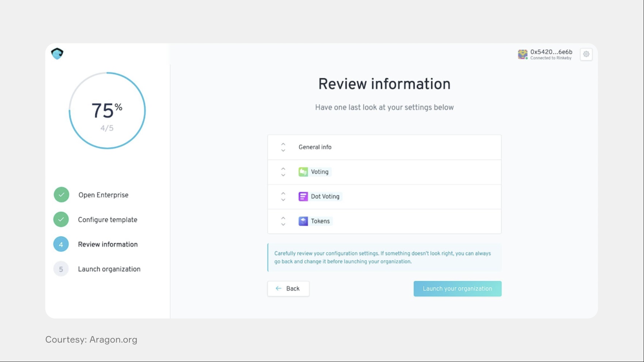Click the Voting label
This screenshot has height=362, width=644.
(x=319, y=172)
